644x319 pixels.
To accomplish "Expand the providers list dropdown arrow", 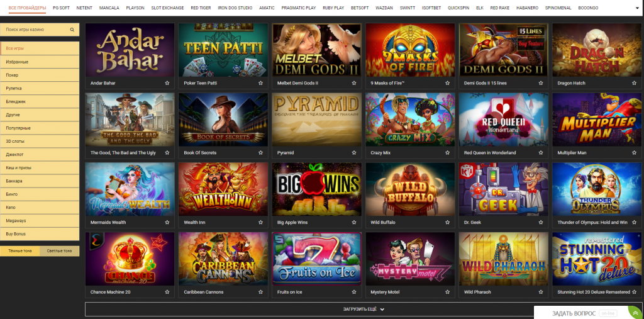I will pos(636,8).
